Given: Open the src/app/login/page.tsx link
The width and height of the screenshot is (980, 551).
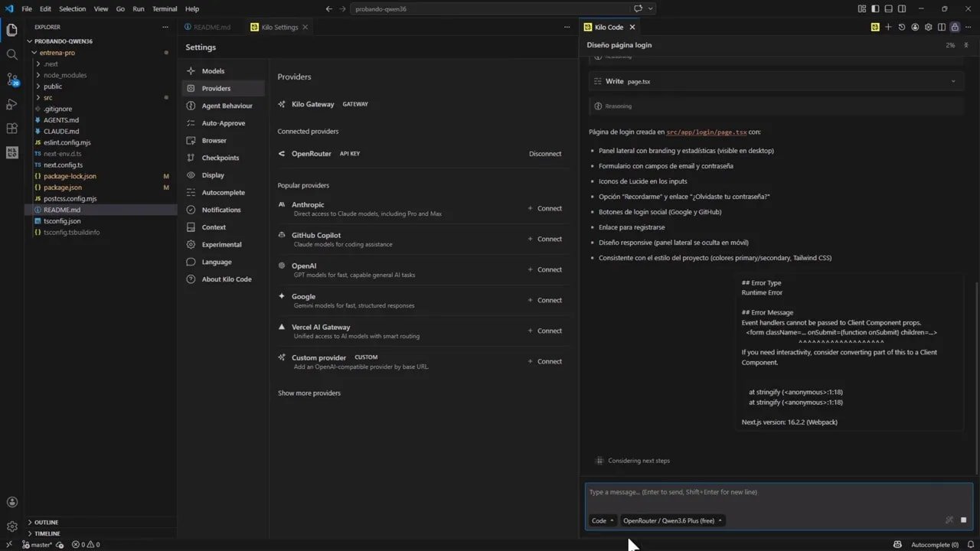Looking at the screenshot, I should click(x=706, y=132).
